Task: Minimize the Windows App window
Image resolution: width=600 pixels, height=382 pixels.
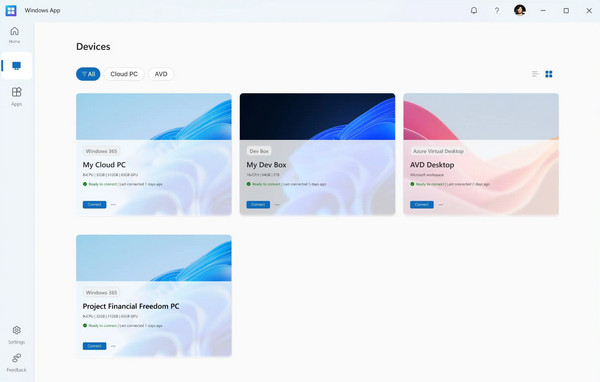Action: pos(543,11)
